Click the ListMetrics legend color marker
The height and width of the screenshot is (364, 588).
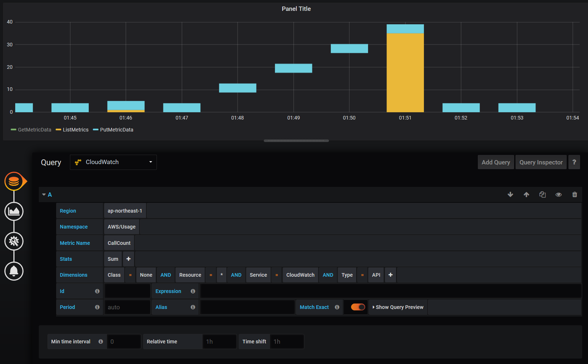58,130
